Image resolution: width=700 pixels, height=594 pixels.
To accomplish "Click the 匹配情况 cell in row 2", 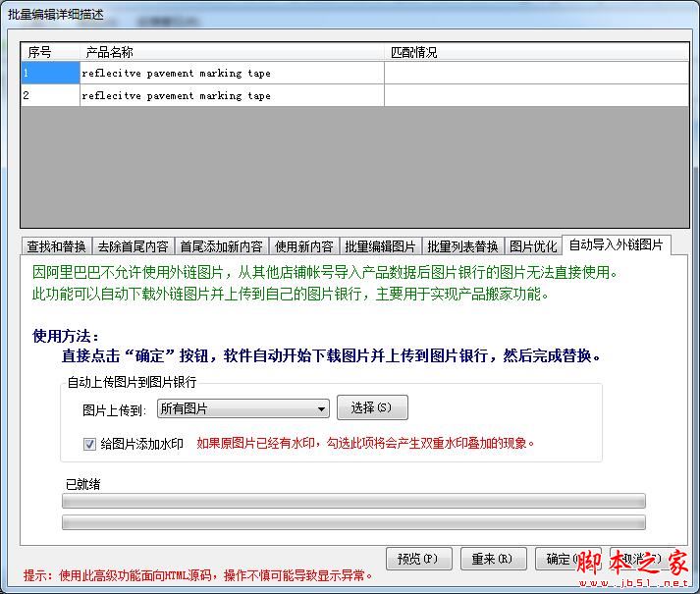I will (537, 95).
